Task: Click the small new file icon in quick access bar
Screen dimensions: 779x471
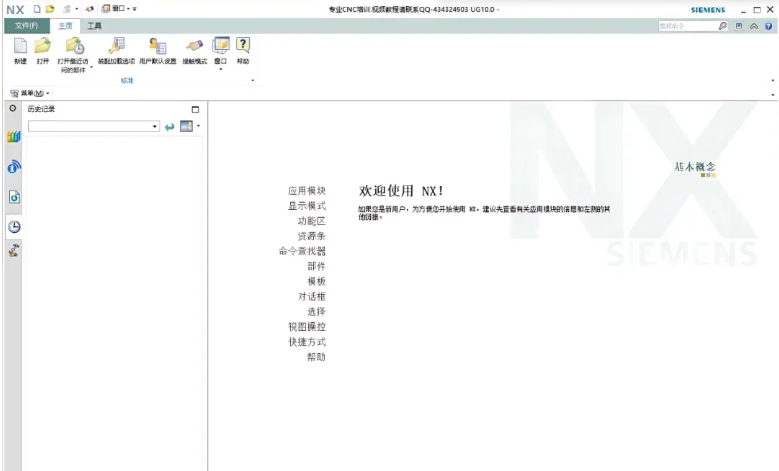Action: coord(37,9)
